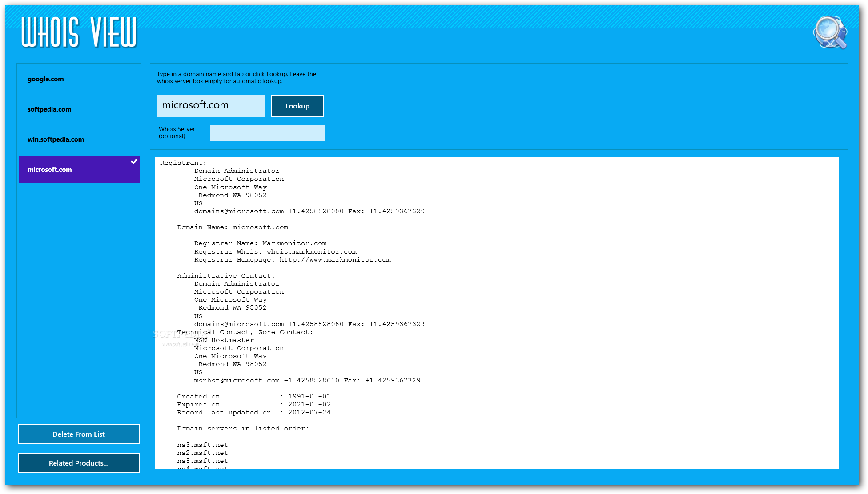The height and width of the screenshot is (494, 868).
Task: Click 'Expires on' date line
Action: [256, 405]
